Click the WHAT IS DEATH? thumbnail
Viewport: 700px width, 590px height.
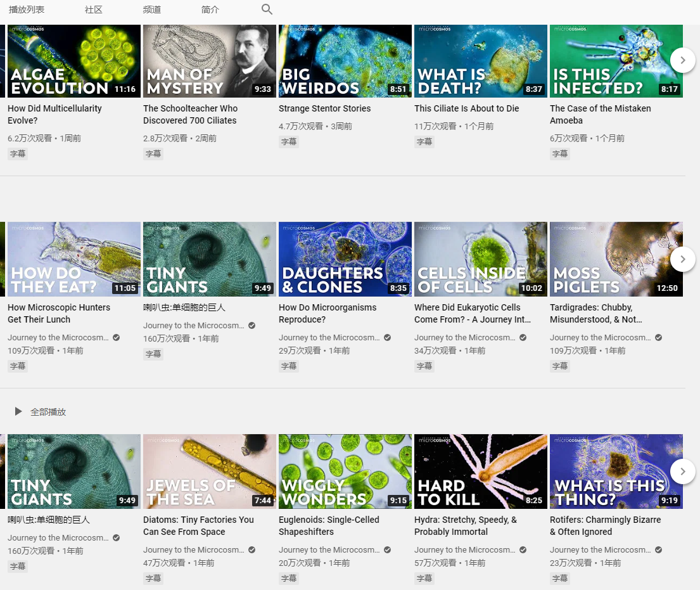click(x=481, y=61)
